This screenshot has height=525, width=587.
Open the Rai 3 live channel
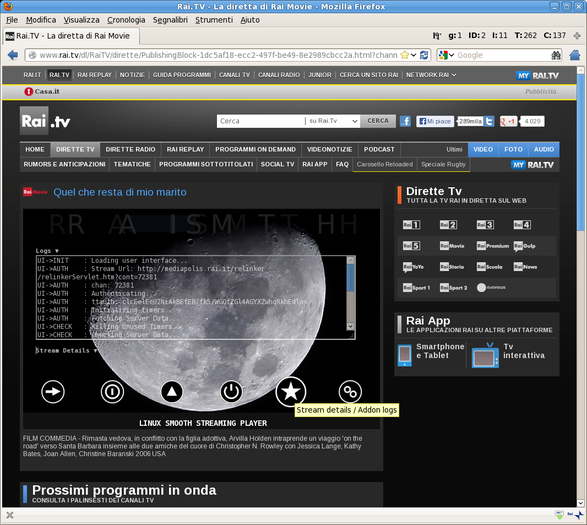pos(485,225)
